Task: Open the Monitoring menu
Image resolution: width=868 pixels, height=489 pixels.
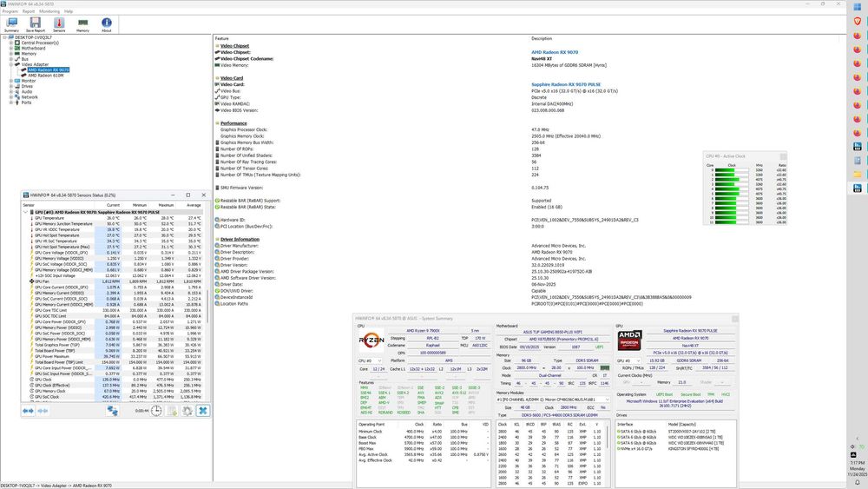Action: [49, 11]
